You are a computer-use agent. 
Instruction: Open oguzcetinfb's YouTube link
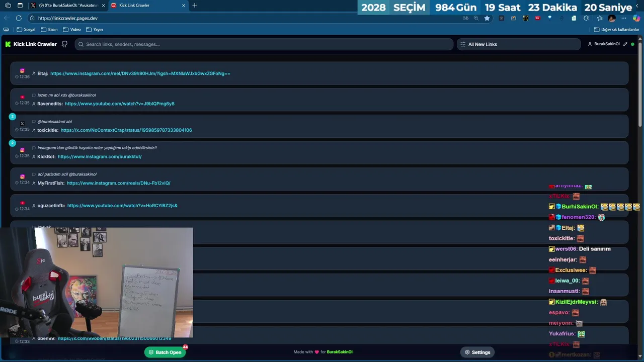(122, 206)
